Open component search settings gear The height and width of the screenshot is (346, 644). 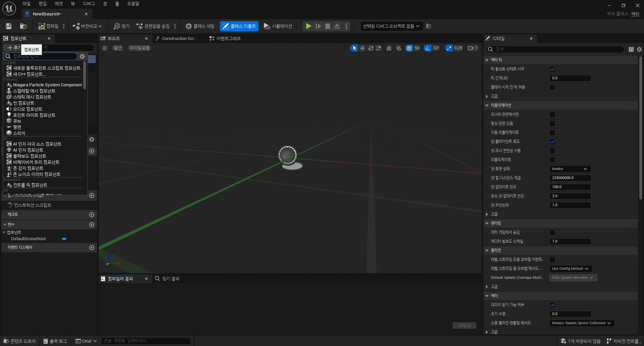(82, 56)
